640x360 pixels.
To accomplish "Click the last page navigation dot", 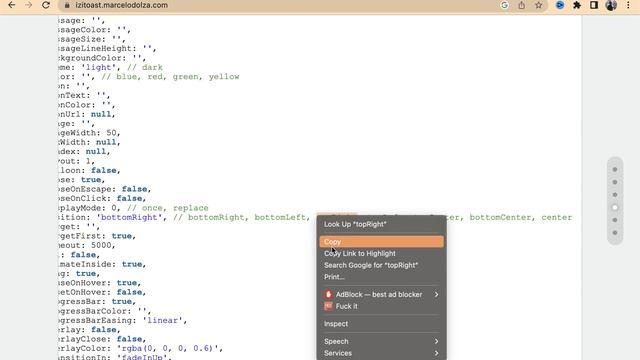I will tap(615, 233).
